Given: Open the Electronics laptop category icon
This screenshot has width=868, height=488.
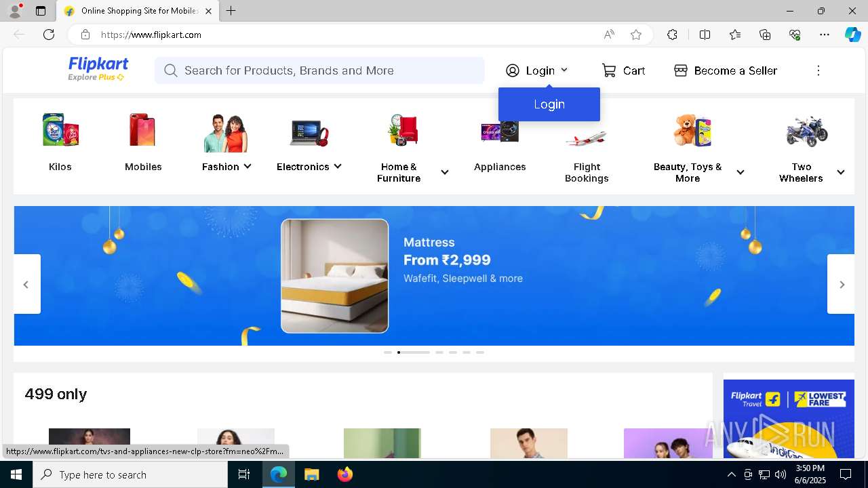Looking at the screenshot, I should pos(309,132).
